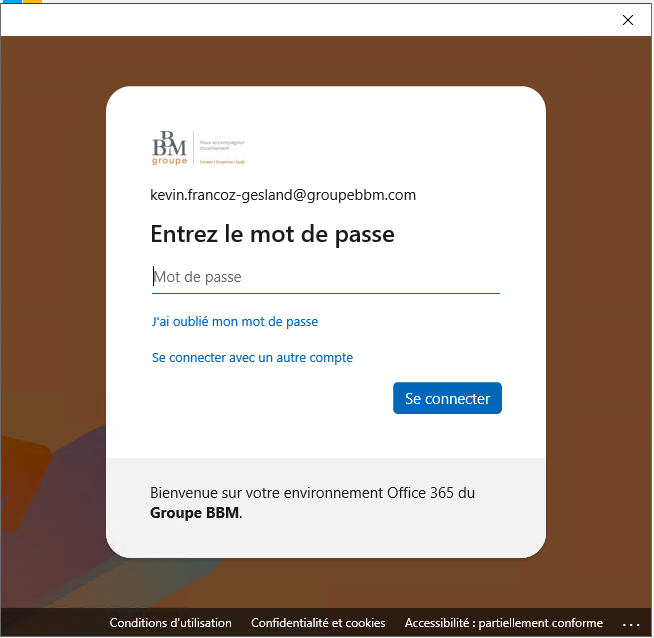Screen dimensions: 654x638
Task: Click the orange icon at top-left corner
Action: point(32,2)
